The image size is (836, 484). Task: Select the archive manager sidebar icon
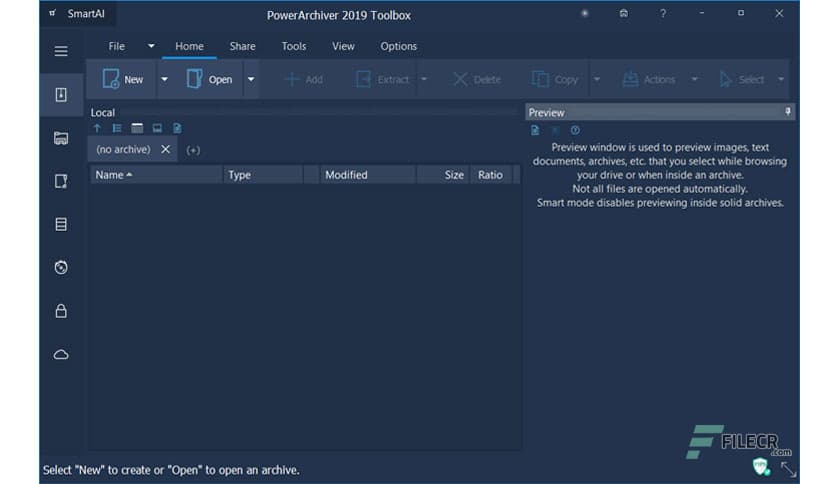[61, 95]
